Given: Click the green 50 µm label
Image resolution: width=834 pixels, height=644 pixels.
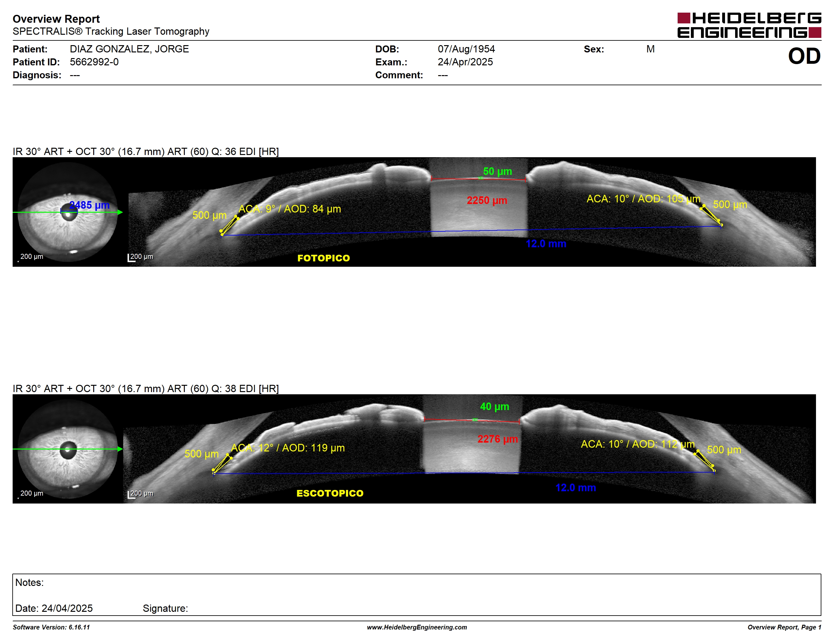Looking at the screenshot, I should pos(497,171).
